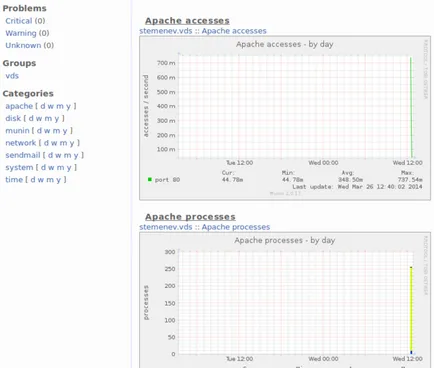The height and width of the screenshot is (368, 434).
Task: Open the disk category link
Action: tap(13, 119)
